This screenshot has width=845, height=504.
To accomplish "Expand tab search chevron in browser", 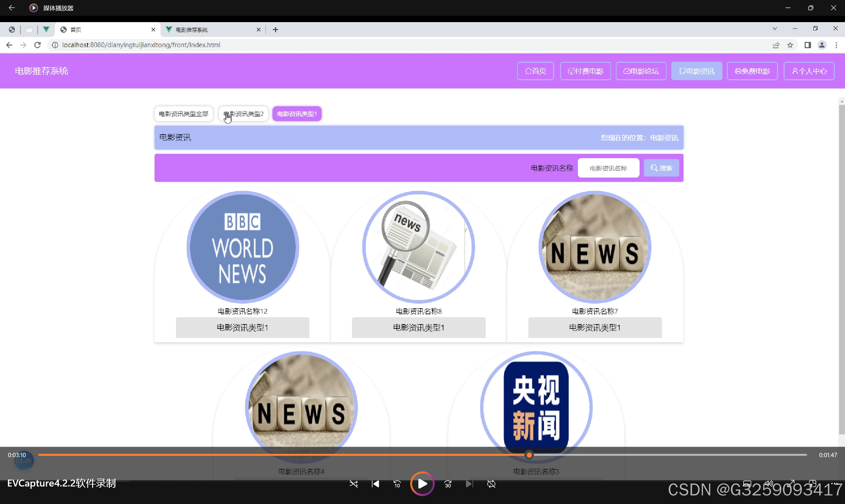I will point(774,28).
